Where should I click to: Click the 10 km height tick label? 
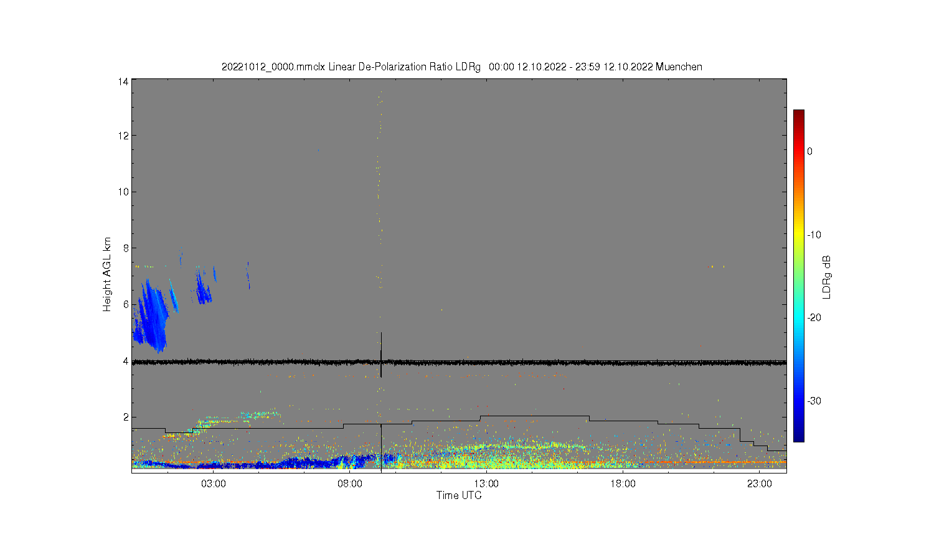(x=123, y=192)
